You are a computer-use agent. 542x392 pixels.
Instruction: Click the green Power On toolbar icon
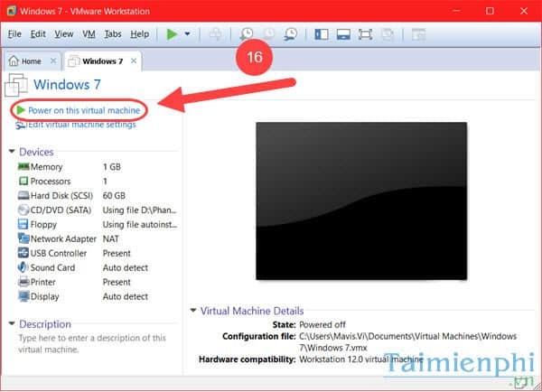pyautogui.click(x=172, y=34)
